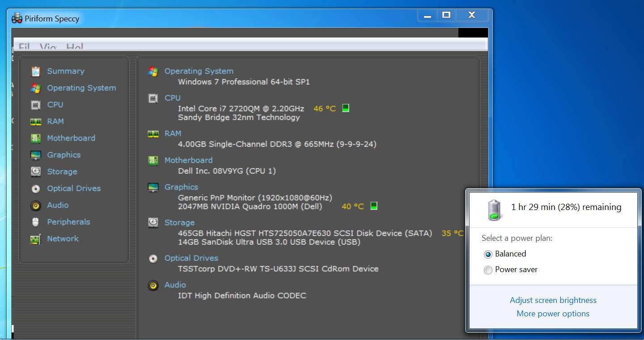
Task: Click the "TSSTcorp DVD+-RW TS-U633J" line
Action: [x=278, y=269]
